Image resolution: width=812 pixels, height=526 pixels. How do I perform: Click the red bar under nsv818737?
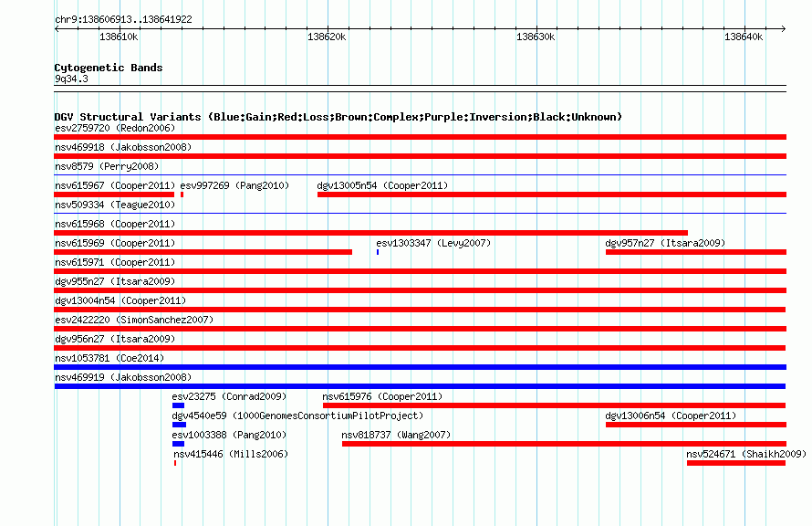tap(565, 444)
